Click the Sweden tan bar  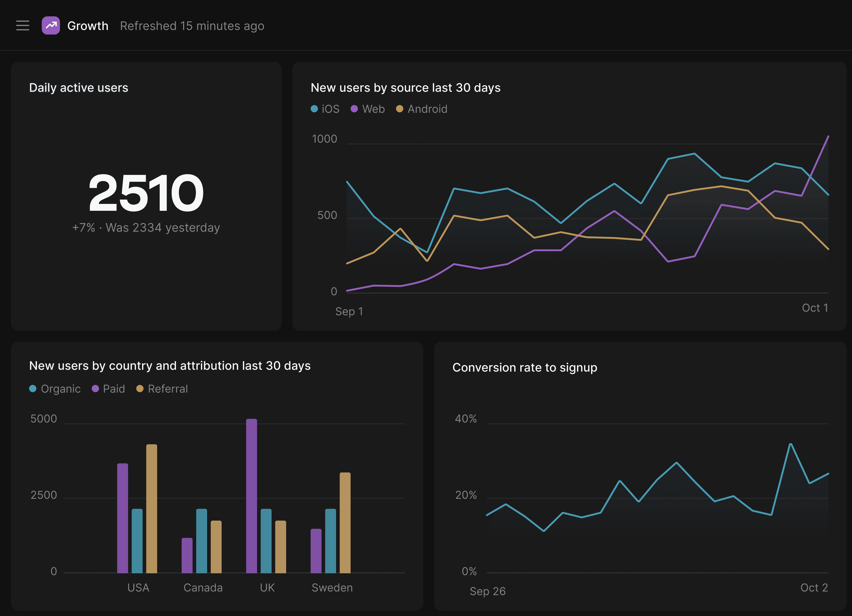tap(345, 523)
